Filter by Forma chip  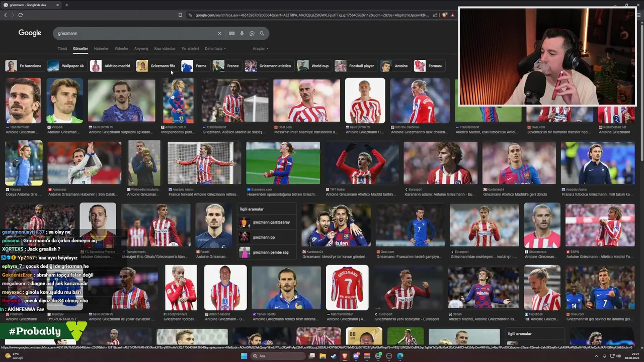pyautogui.click(x=195, y=66)
